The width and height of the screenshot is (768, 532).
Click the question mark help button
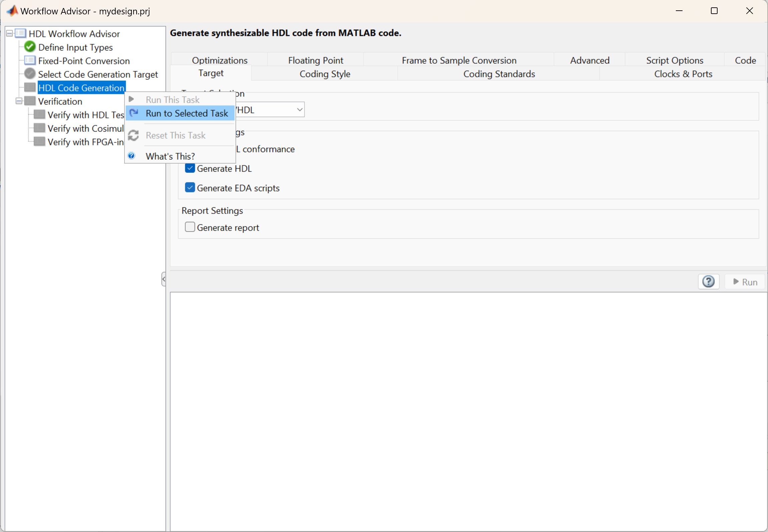click(708, 282)
